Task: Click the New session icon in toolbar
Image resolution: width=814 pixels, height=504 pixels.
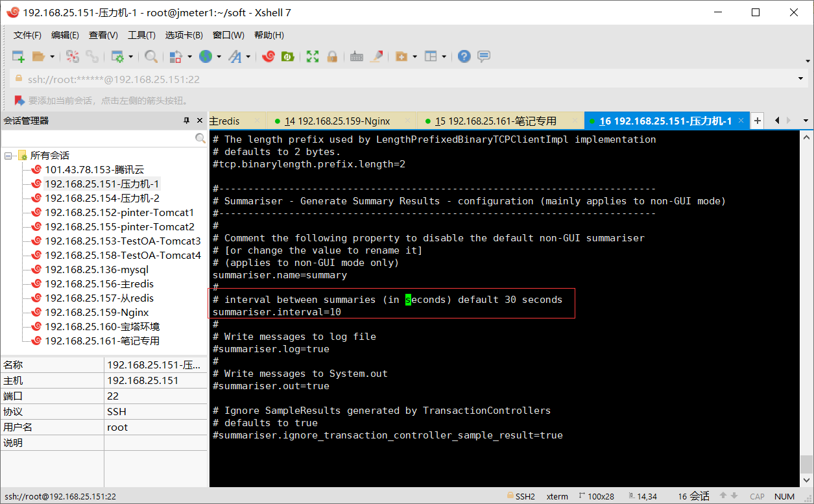Action: (18, 56)
